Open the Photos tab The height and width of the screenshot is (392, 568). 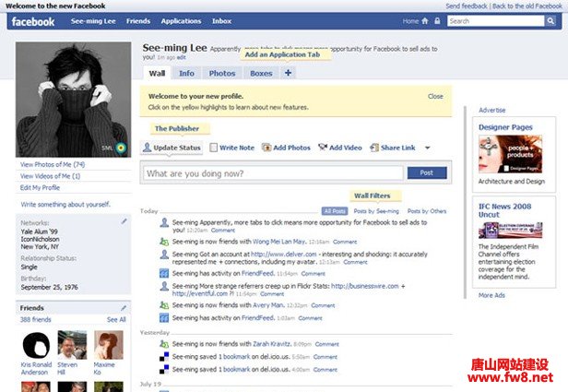click(222, 73)
